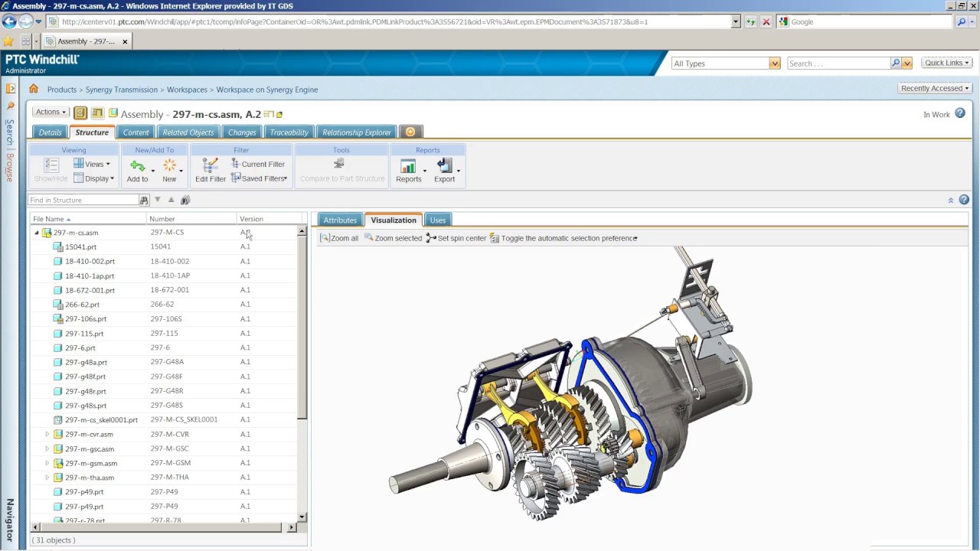Click the Current Filter toolbar item
The image size is (980, 551).
click(x=257, y=164)
